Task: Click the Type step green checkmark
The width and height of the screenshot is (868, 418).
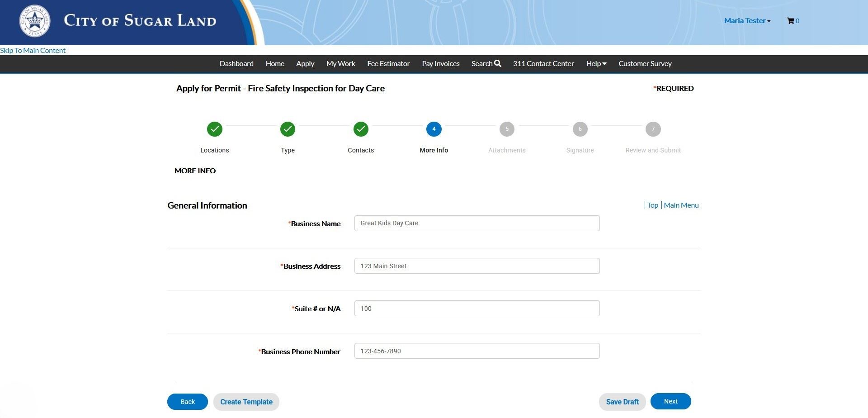Action: [288, 129]
